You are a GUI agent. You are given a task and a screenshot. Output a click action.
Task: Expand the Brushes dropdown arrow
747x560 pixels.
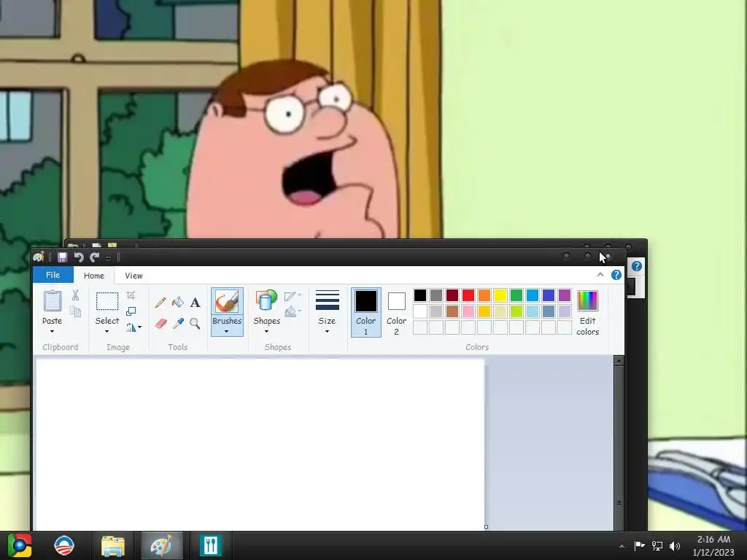pyautogui.click(x=228, y=332)
